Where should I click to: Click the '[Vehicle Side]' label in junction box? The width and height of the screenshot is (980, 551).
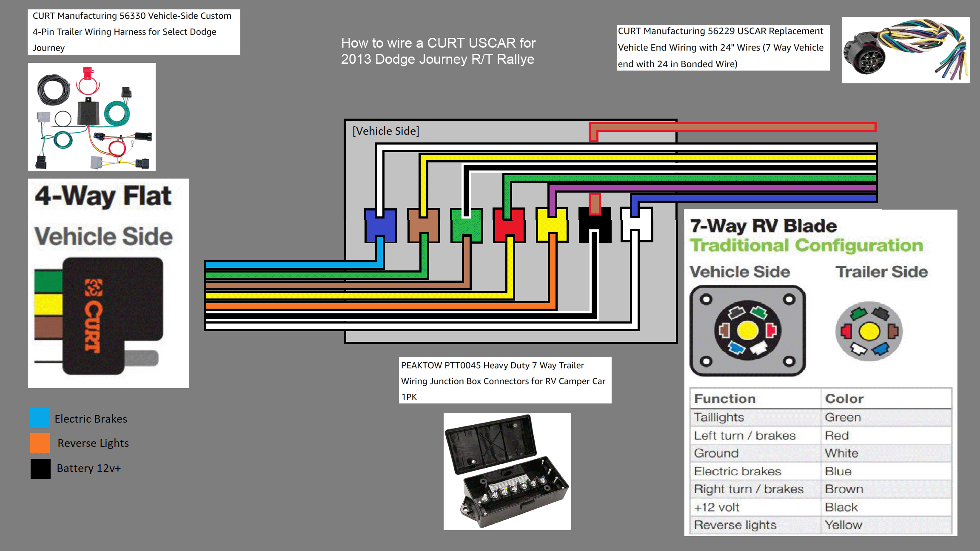(386, 131)
